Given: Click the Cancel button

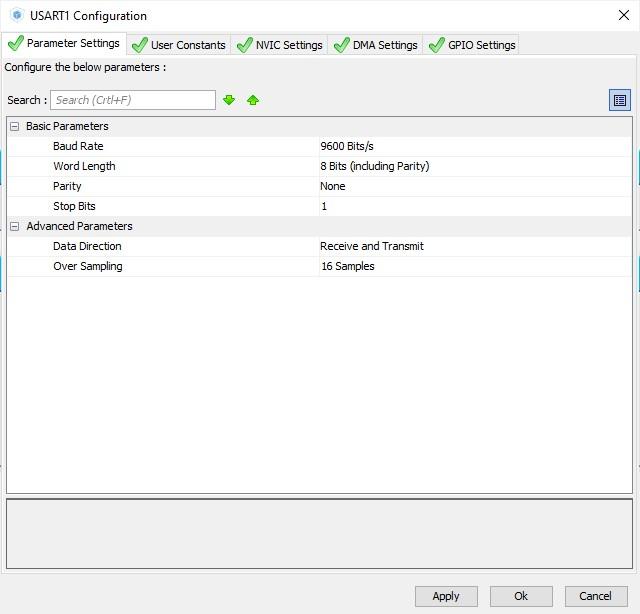Looking at the screenshot, I should click(596, 596).
